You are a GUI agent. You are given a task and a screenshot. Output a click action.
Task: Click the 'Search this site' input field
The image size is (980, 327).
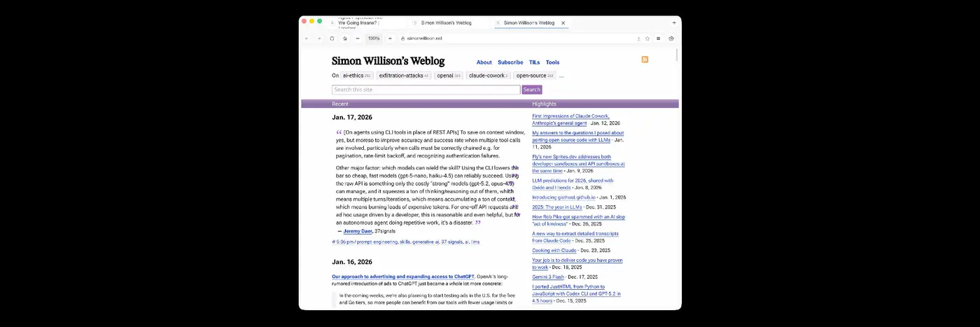tap(426, 90)
